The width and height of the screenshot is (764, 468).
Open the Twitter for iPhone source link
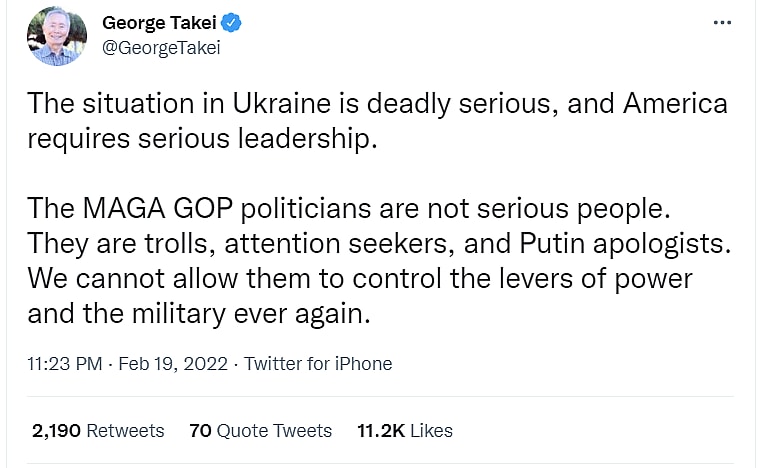[x=318, y=364]
